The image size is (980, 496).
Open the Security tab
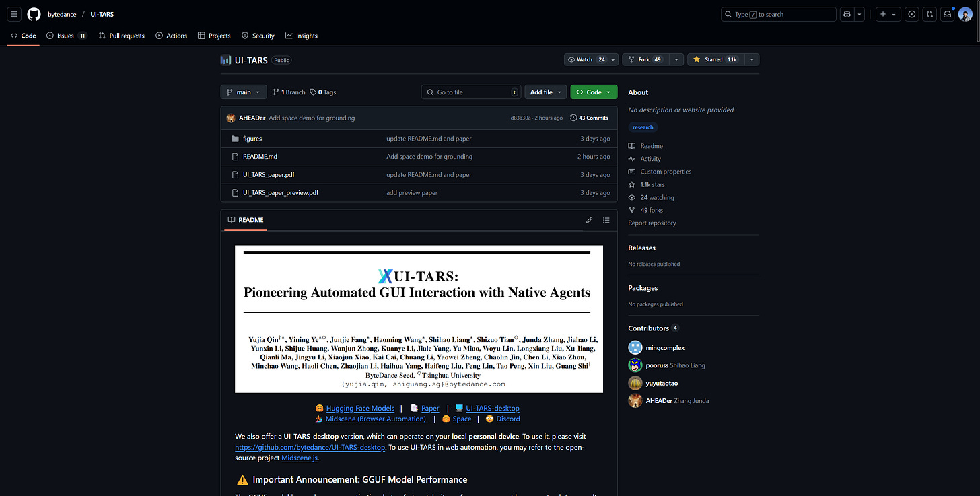(x=258, y=36)
